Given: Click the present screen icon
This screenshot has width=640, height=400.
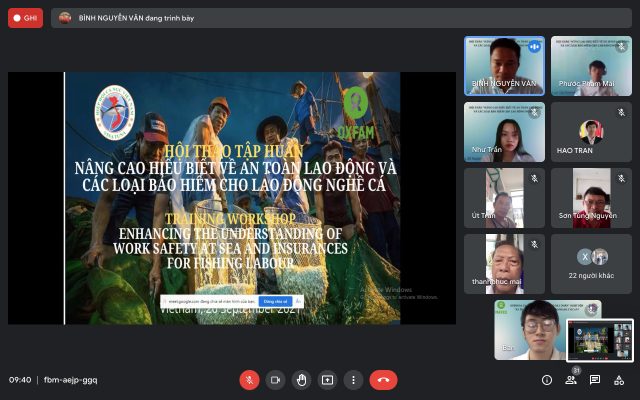Looking at the screenshot, I should [327, 380].
